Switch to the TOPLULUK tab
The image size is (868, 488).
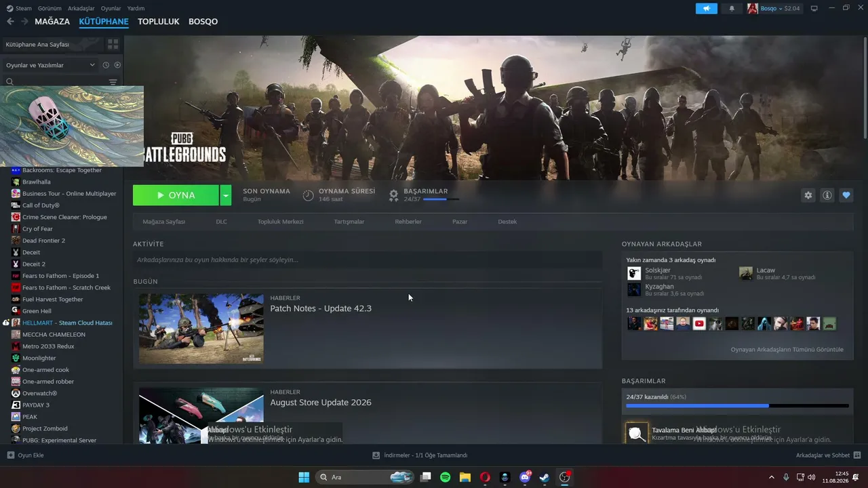point(159,22)
